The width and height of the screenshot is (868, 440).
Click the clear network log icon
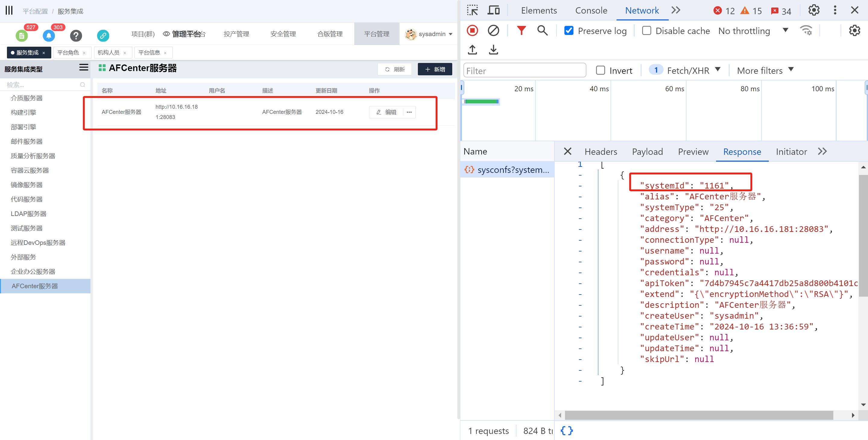click(493, 31)
